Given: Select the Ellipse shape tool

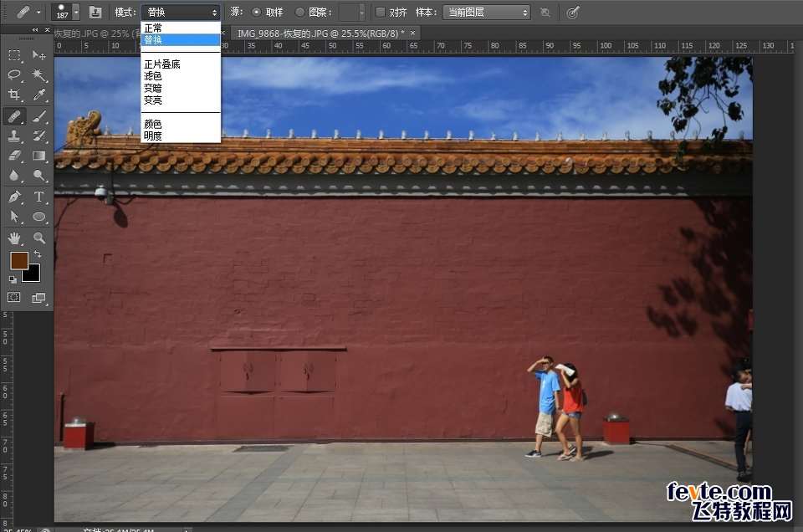Looking at the screenshot, I should pos(39,217).
